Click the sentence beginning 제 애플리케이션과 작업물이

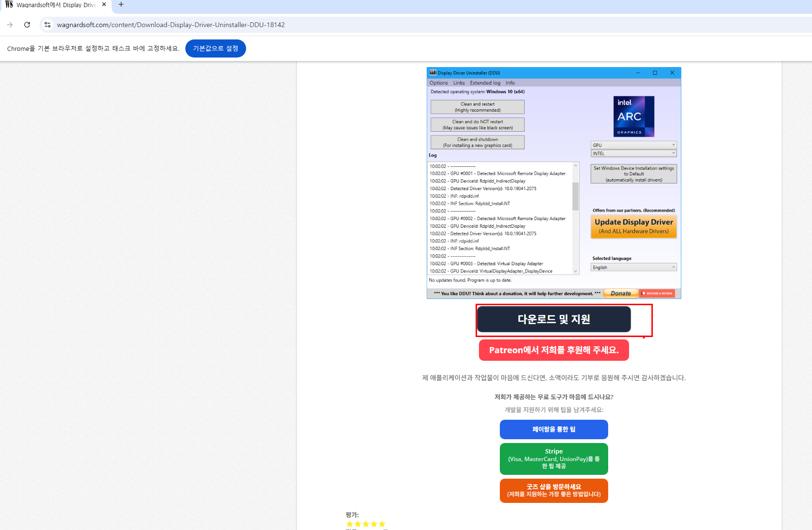tap(554, 378)
